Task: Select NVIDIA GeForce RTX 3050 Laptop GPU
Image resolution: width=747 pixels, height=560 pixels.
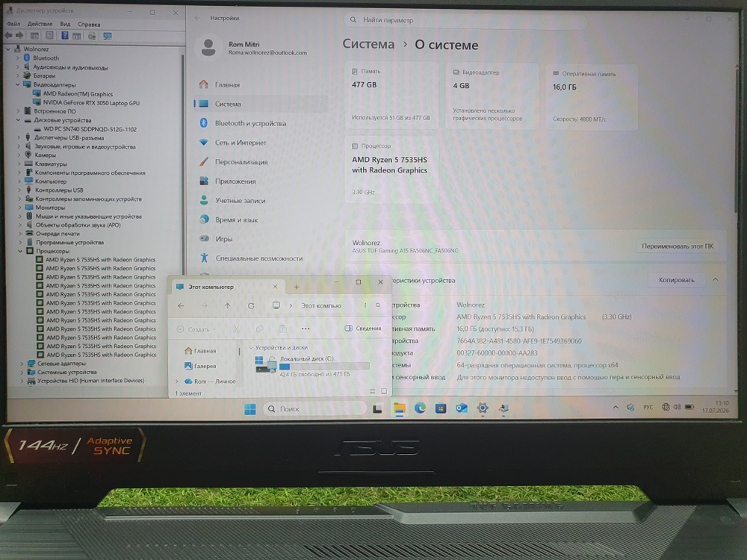Action: point(91,103)
